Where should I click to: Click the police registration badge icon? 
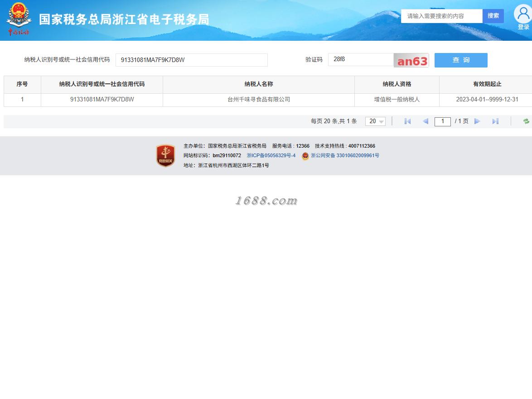point(305,156)
